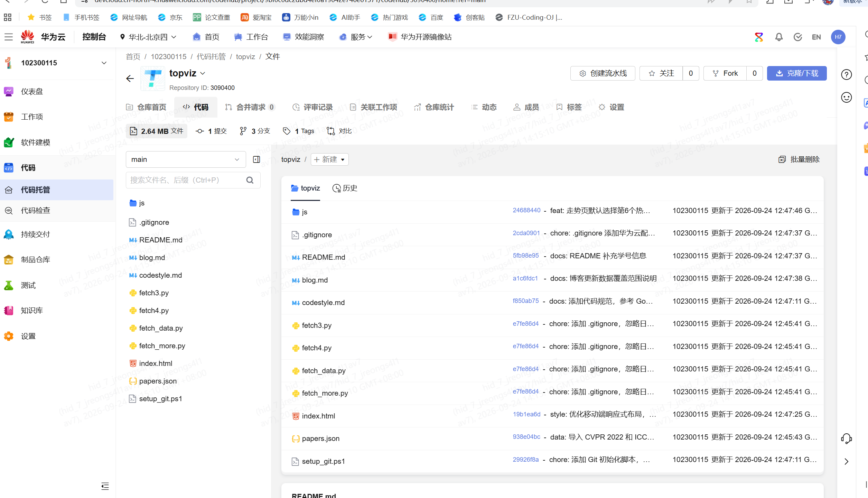Screen dimensions: 868x498
Task: Click the colorful assistant icon in header
Action: pyautogui.click(x=759, y=37)
